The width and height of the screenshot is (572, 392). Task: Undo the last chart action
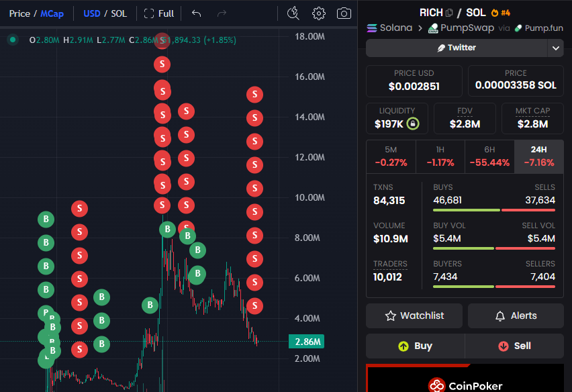(196, 13)
